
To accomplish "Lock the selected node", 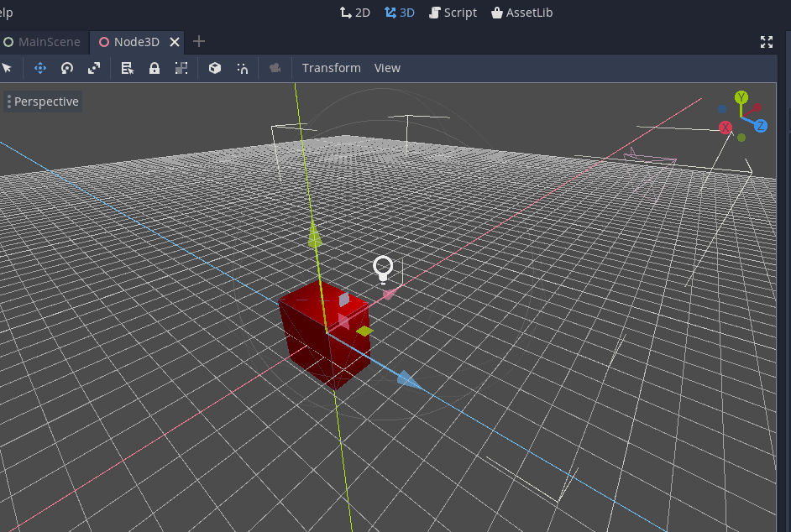I will click(x=154, y=68).
